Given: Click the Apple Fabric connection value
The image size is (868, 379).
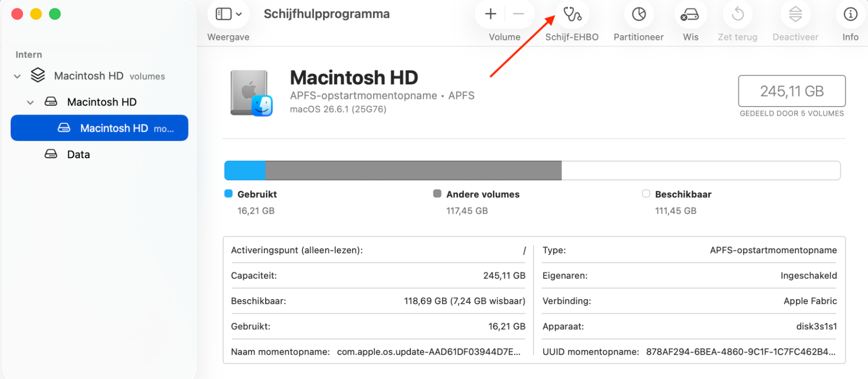Looking at the screenshot, I should (810, 301).
